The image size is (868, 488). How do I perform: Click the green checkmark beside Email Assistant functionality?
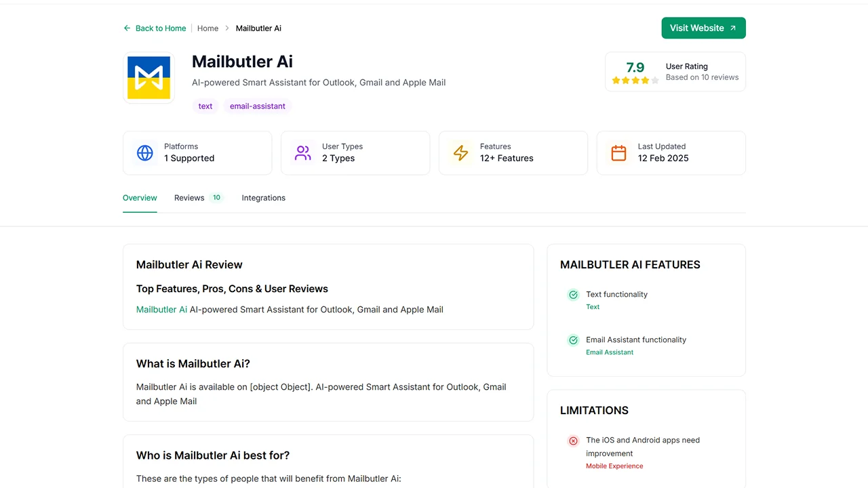(x=574, y=340)
